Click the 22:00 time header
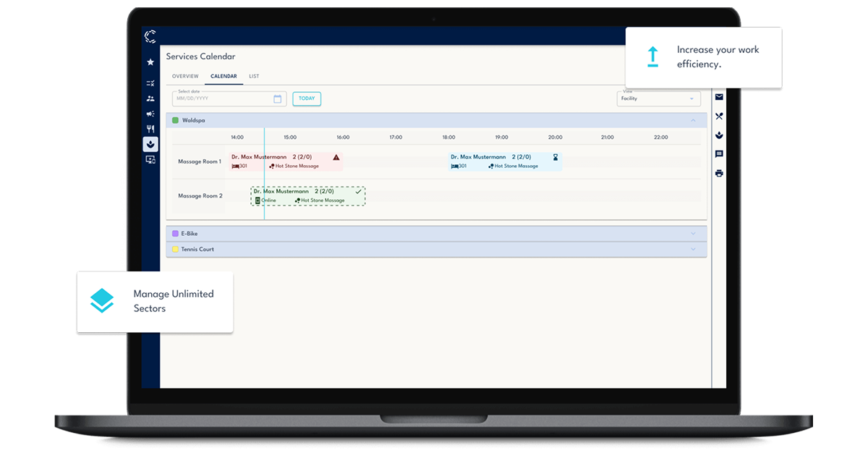Screen dimensions: 868x456 point(660,138)
